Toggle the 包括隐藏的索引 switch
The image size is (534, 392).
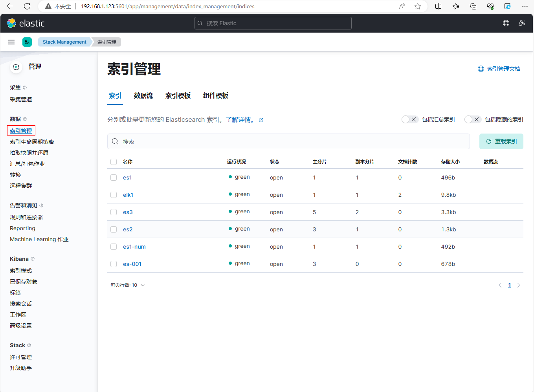472,119
